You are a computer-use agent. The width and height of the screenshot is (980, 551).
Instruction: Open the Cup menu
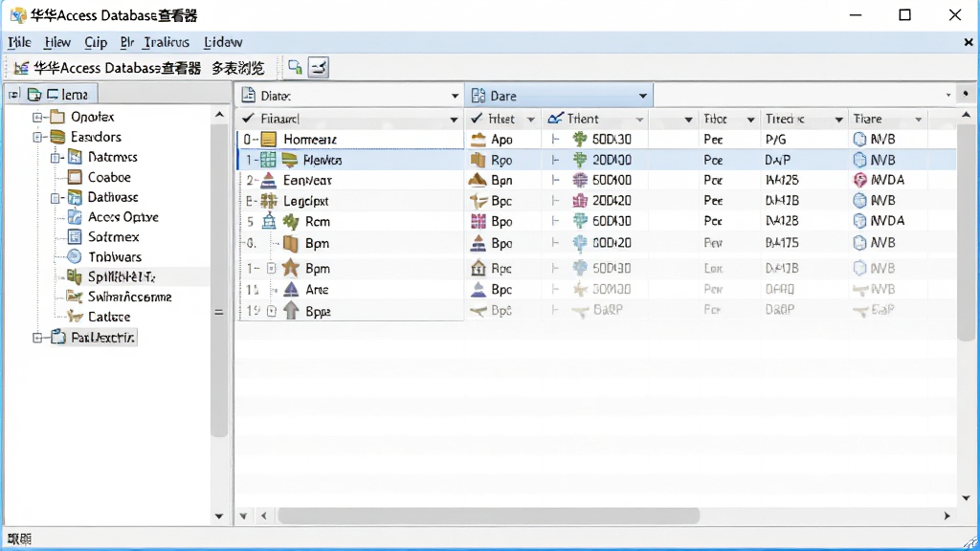click(x=96, y=42)
